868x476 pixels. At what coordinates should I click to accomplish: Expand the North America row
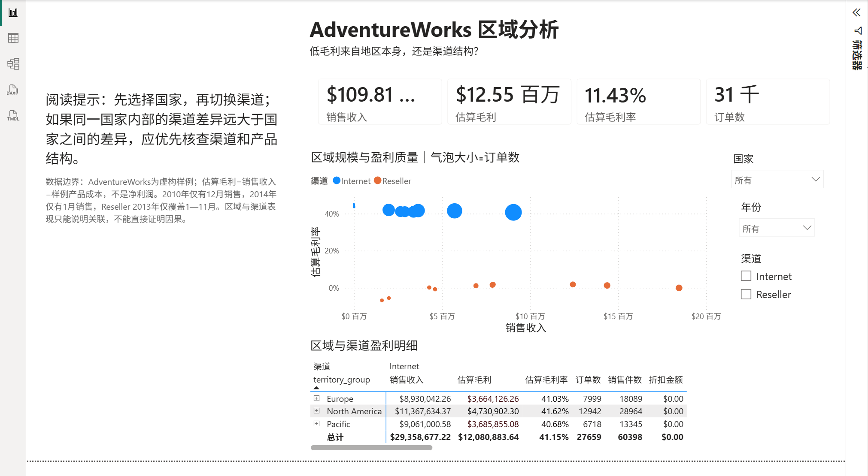coord(316,411)
